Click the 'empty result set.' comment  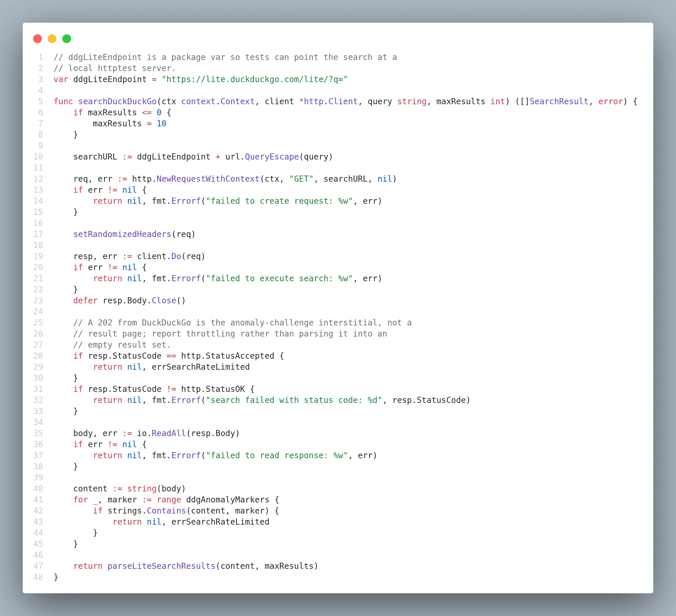pyautogui.click(x=122, y=345)
